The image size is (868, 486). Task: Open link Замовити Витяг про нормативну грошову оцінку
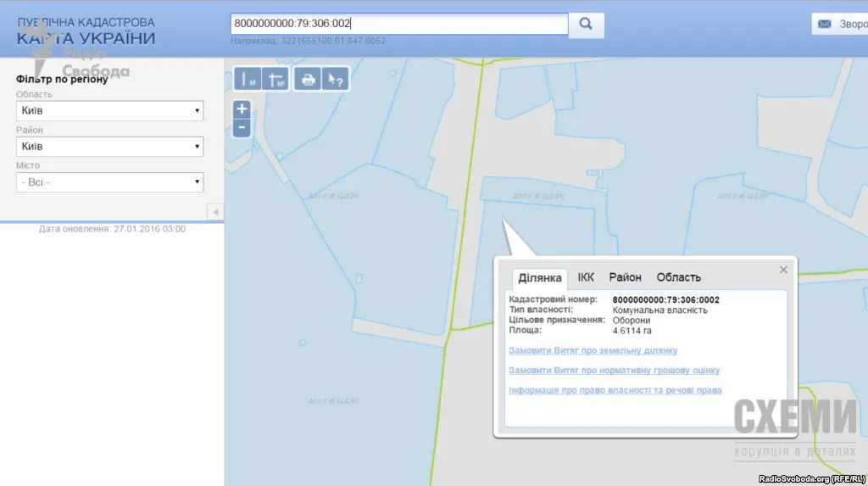click(x=614, y=370)
